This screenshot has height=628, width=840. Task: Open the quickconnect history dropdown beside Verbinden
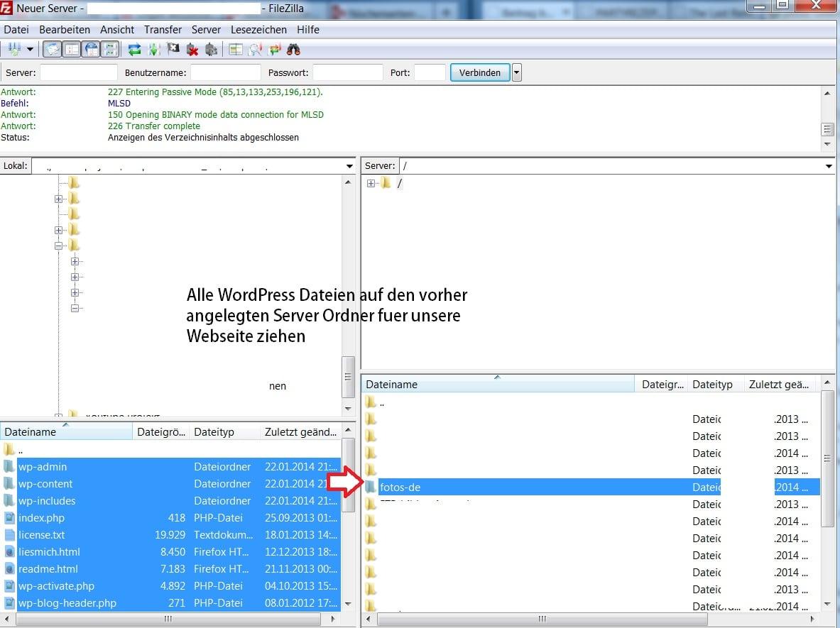516,72
